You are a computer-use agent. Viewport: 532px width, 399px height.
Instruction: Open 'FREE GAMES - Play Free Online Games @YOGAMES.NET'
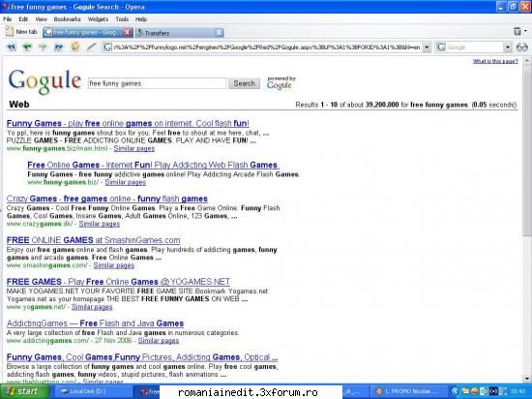118,282
